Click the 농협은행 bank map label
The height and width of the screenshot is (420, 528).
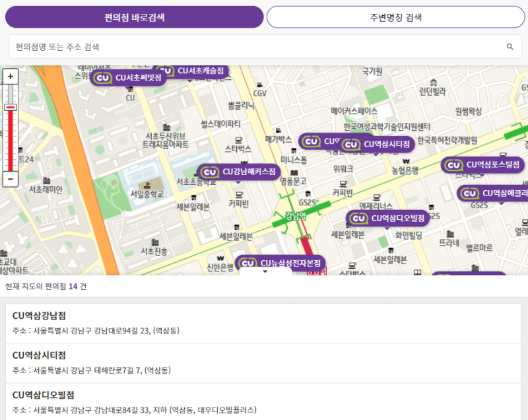tap(405, 170)
